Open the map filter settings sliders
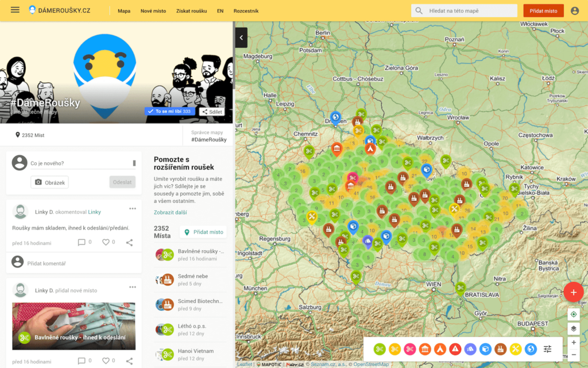This screenshot has height=368, width=588. [547, 349]
